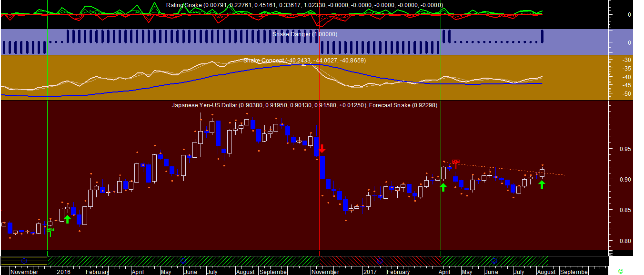Viewport: 644px width, 275px height.
Task: Click the 2016 year label on time axis
Action: click(63, 272)
